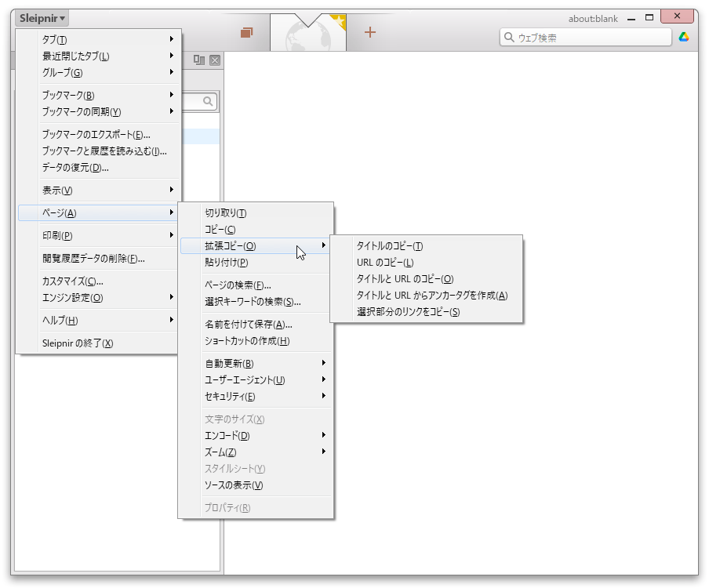The width and height of the screenshot is (709, 588).
Task: Click into the ウェブ検索 search field
Action: [x=586, y=38]
